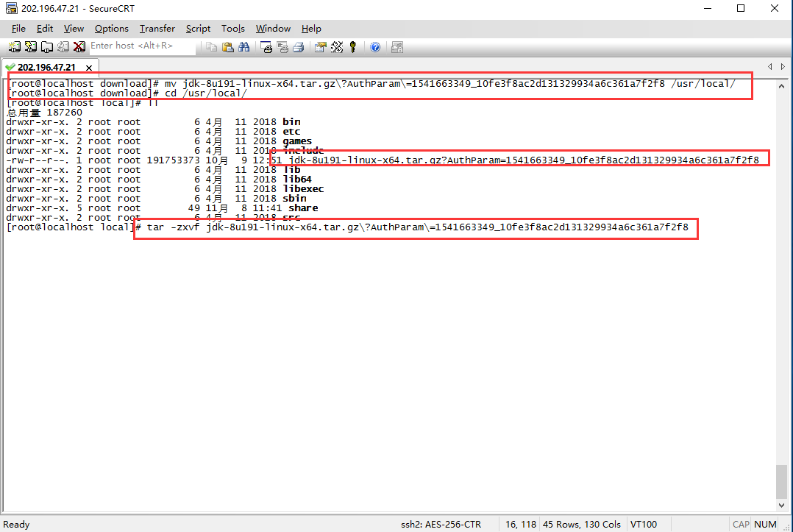Screen dimensions: 793x532
Task: Open the Public Key Assistant key icon
Action: click(353, 47)
